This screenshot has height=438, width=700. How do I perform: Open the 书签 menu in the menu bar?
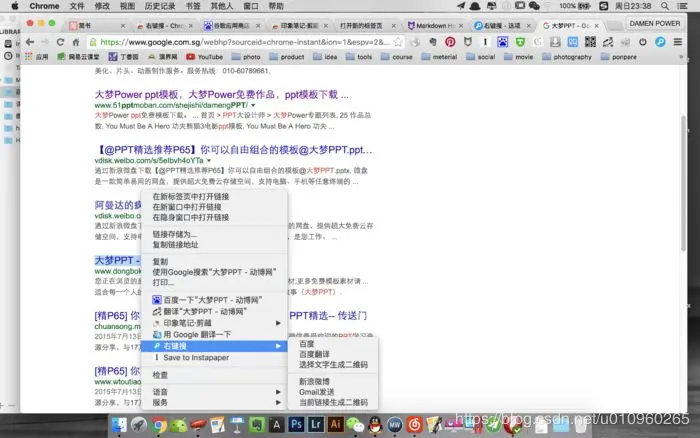(193, 6)
